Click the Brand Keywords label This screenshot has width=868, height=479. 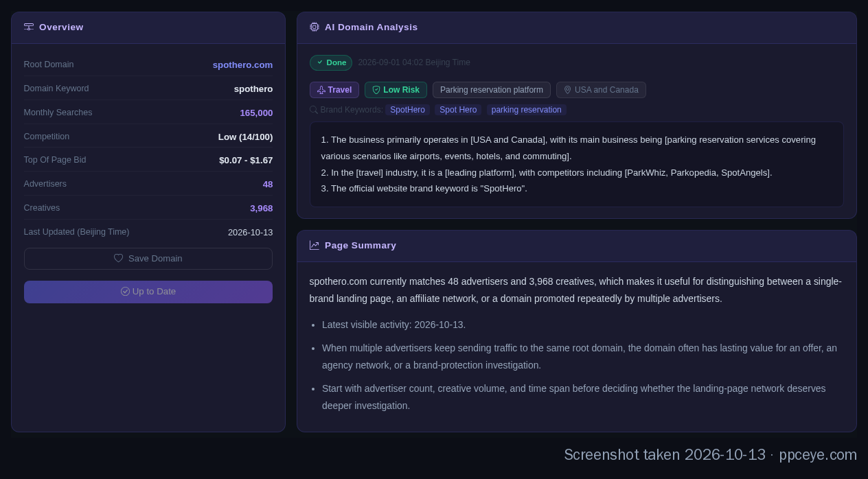(352, 110)
